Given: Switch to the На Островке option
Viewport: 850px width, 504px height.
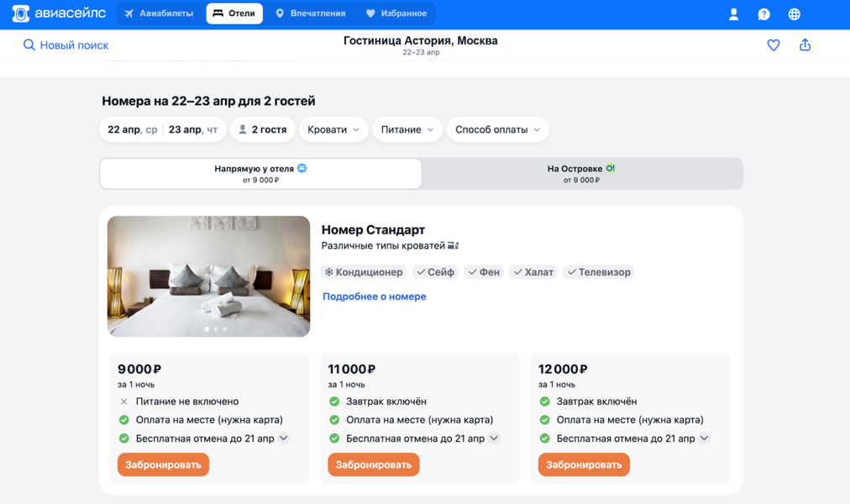Looking at the screenshot, I should [x=581, y=174].
